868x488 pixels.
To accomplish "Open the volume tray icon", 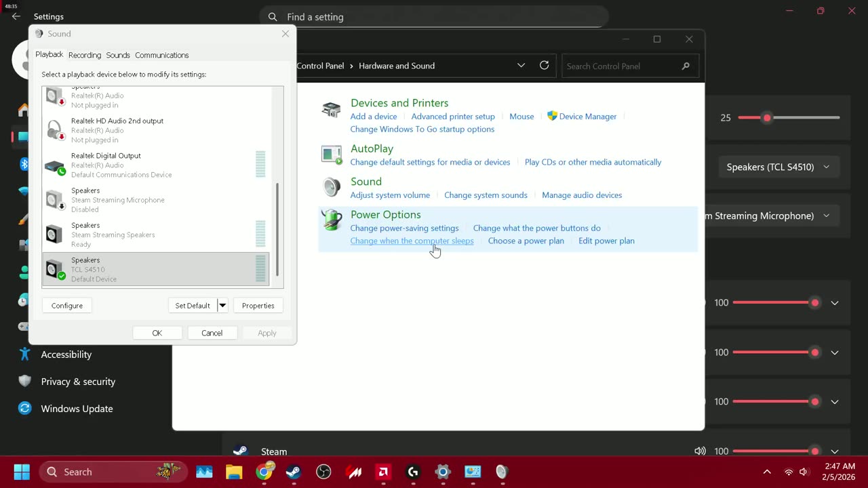I will point(804,472).
